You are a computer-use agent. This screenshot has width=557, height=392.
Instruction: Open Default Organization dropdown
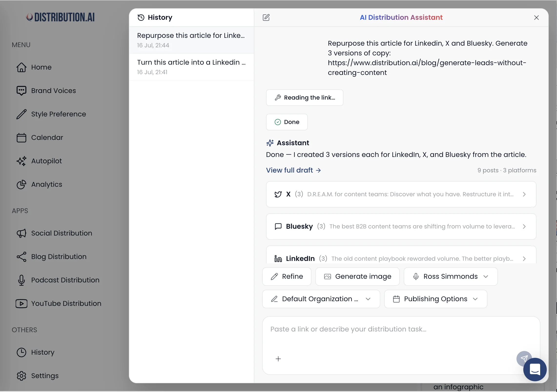coord(321,299)
